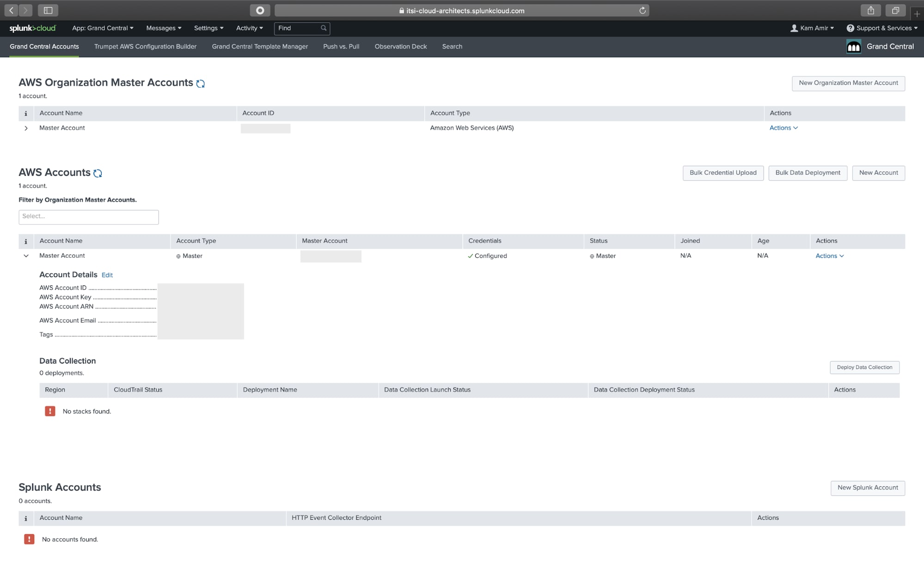
Task: Open the Kam Amir user menu
Action: coord(812,28)
